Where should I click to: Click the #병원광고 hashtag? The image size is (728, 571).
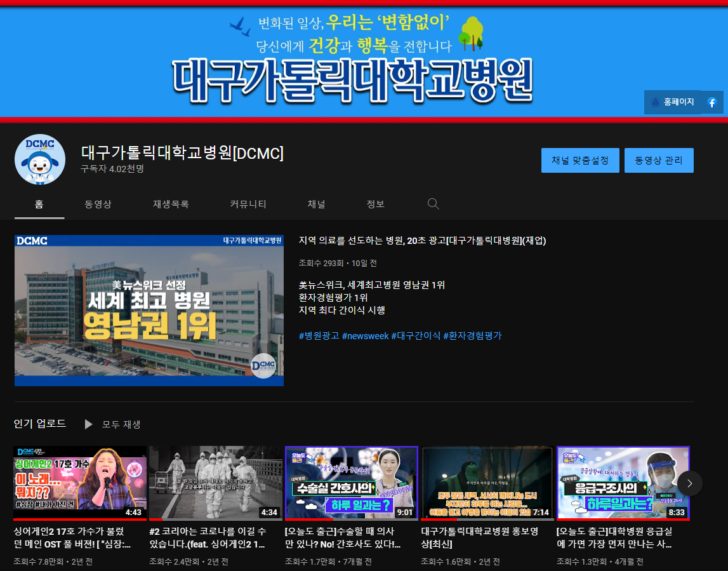319,335
